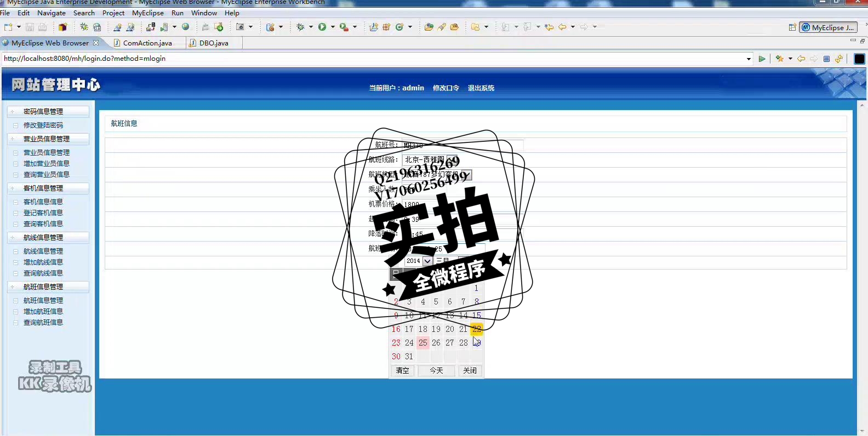This screenshot has height=436, width=868.
Task: Select day 18 in the calendar
Action: pyautogui.click(x=422, y=329)
